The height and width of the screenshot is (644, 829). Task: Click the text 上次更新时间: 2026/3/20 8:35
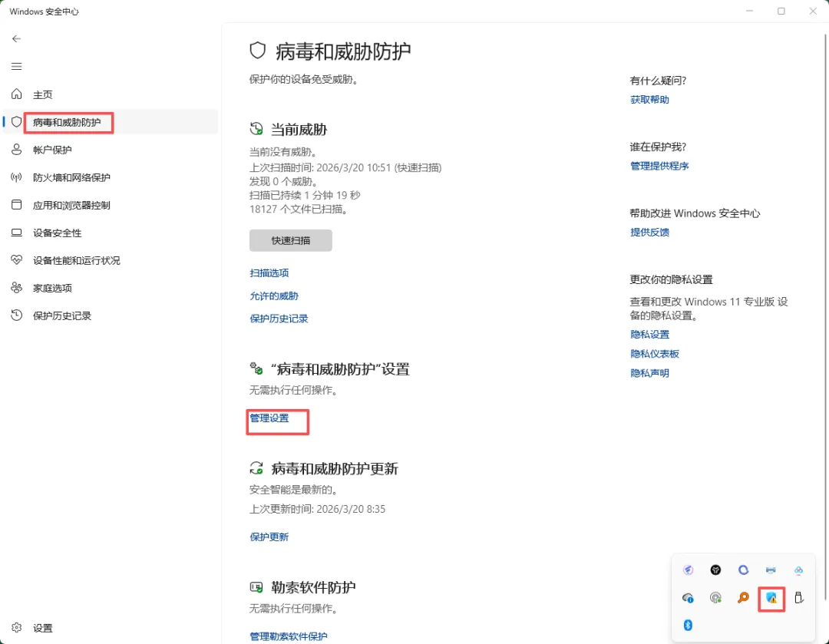[x=317, y=509]
